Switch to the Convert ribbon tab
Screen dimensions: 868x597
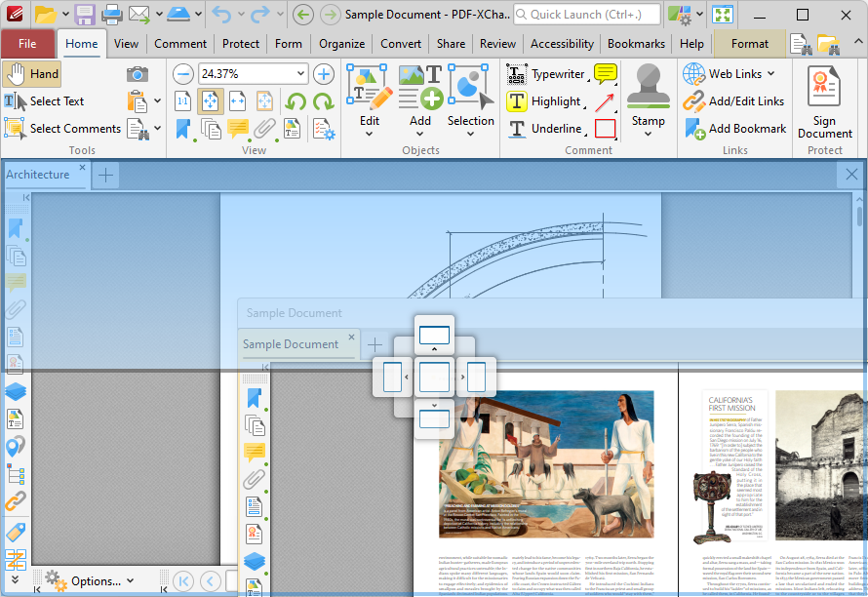[x=401, y=44]
